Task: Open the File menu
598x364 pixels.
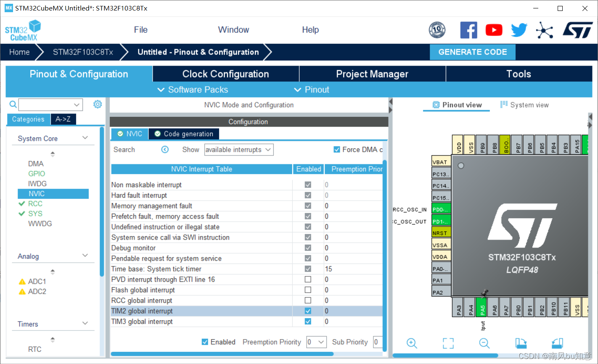Action: [x=140, y=30]
